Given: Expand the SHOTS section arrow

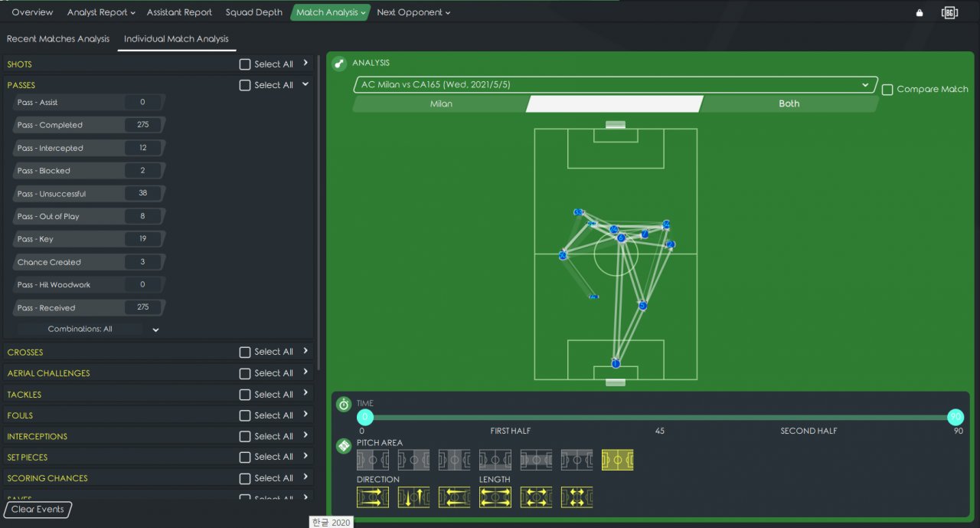Looking at the screenshot, I should (305, 64).
